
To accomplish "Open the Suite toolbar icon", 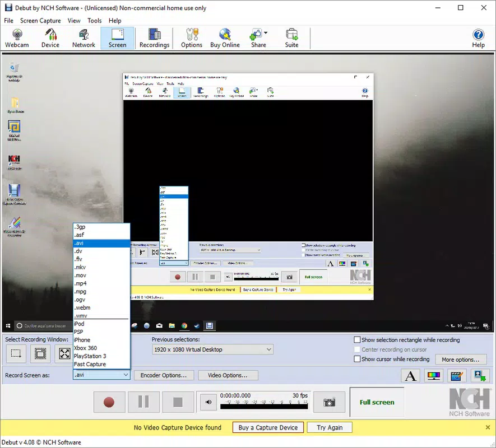I will click(x=291, y=38).
